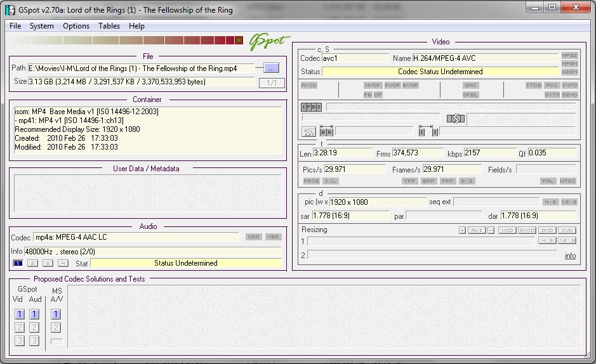Click the PVOP indicator badge
The width and height of the screenshot is (596, 364).
tap(392, 85)
